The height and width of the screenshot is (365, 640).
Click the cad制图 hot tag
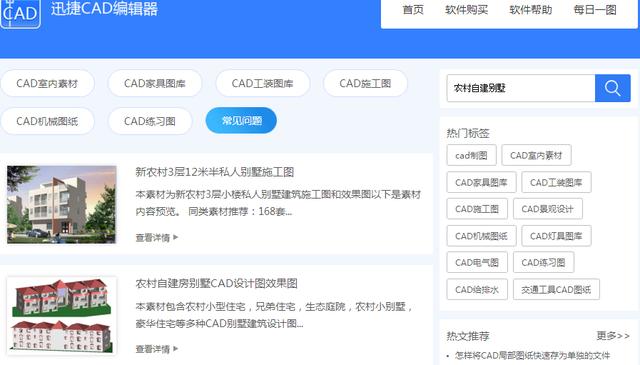[471, 155]
